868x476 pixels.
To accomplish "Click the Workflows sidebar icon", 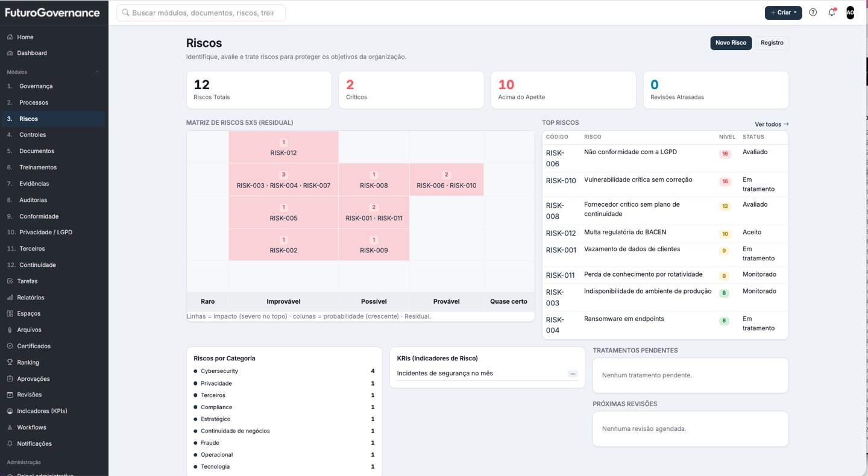I will 10,428.
